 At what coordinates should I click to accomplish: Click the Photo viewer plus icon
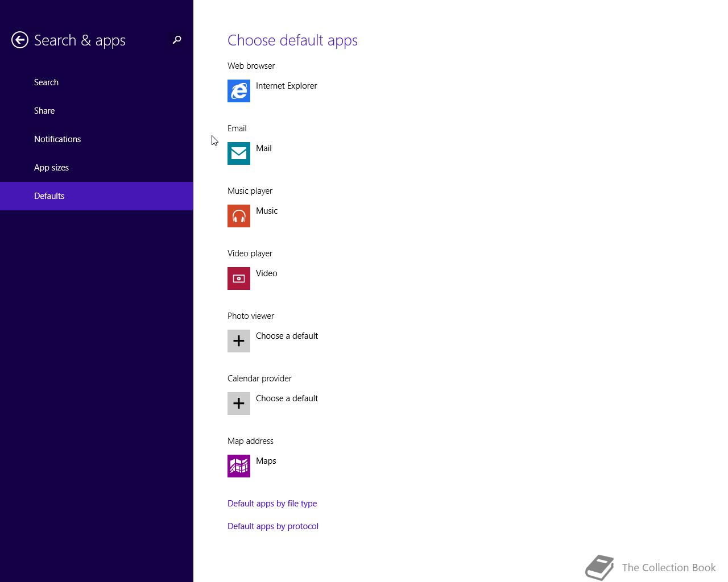[x=239, y=341]
